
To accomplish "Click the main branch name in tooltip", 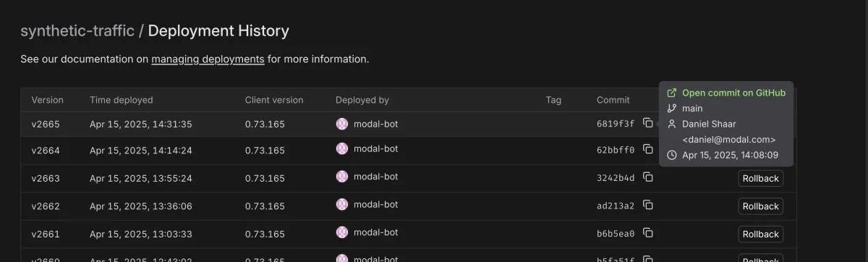I will click(x=692, y=109).
